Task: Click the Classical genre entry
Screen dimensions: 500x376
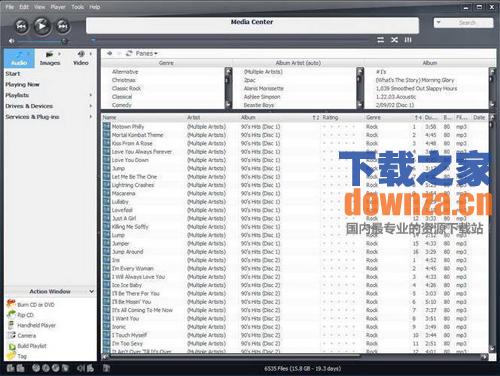Action: (x=122, y=97)
